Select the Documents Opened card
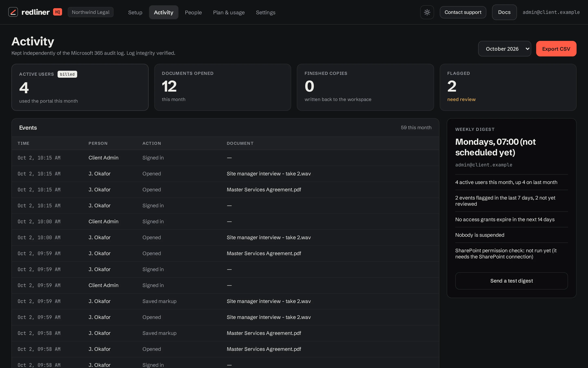Image resolution: width=588 pixels, height=368 pixels. (223, 87)
